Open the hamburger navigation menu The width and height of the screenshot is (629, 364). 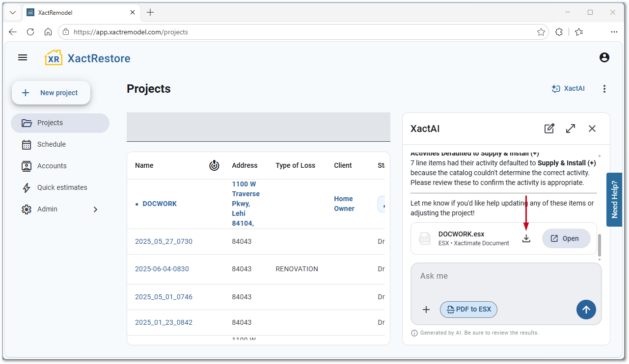point(23,58)
